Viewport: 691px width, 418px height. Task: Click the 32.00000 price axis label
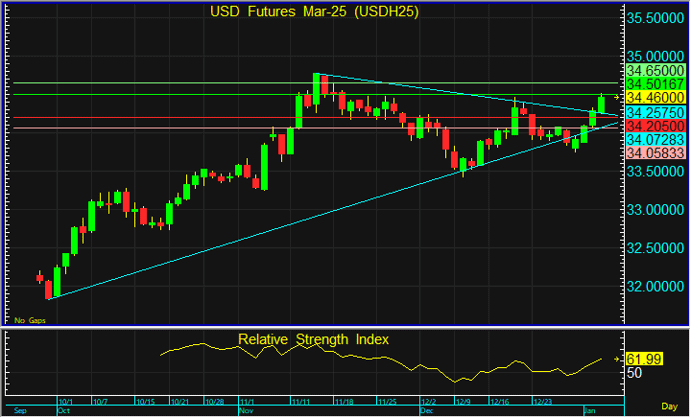[x=655, y=287]
